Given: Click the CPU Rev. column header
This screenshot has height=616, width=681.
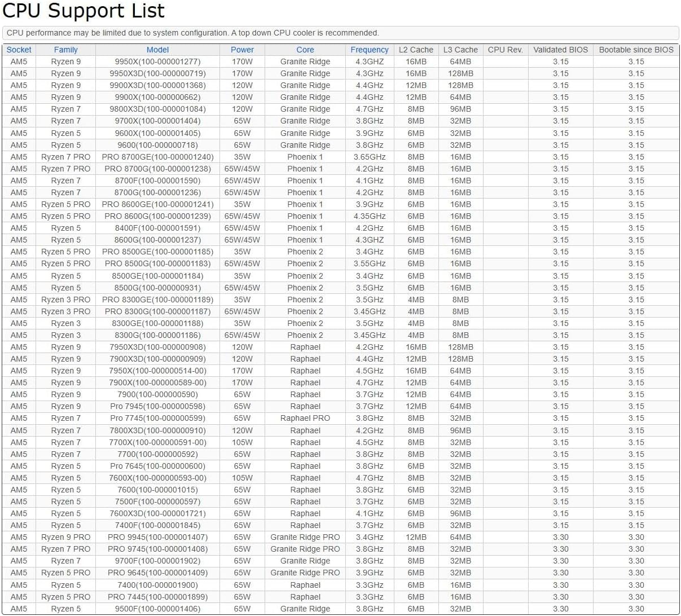Looking at the screenshot, I should click(506, 50).
